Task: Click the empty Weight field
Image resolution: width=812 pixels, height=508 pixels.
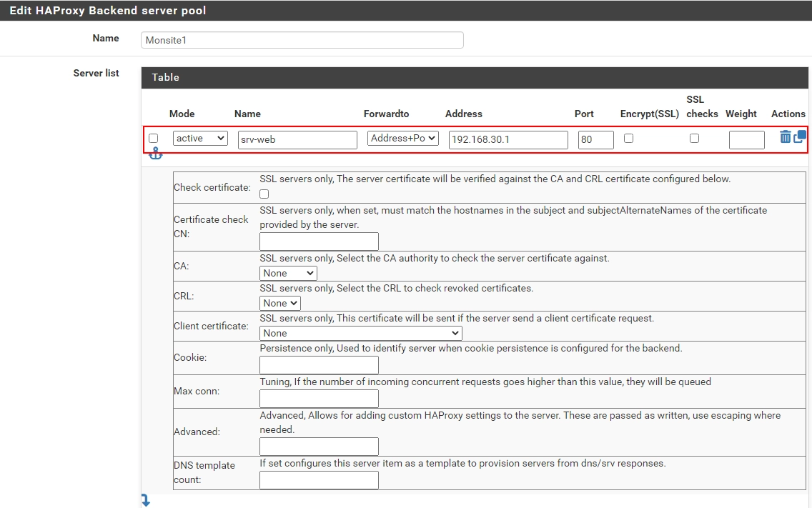Action: coord(746,140)
